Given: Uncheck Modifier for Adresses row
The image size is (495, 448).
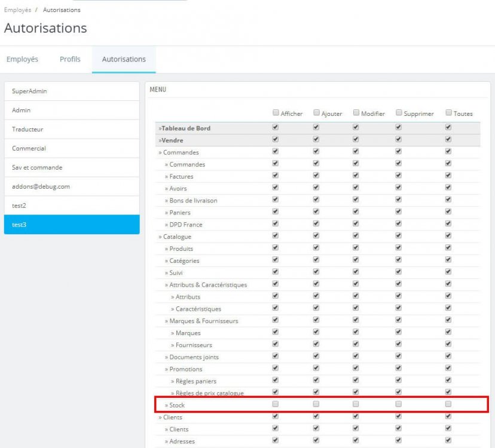Looking at the screenshot, I should tap(356, 440).
